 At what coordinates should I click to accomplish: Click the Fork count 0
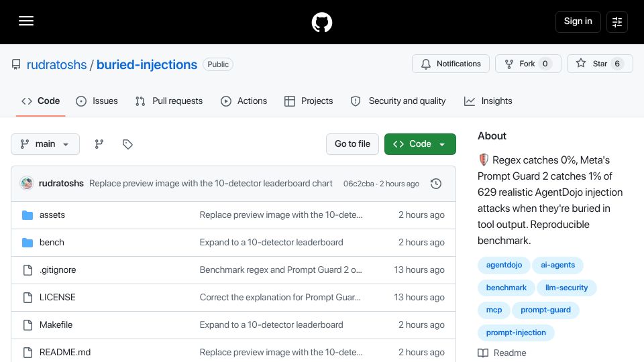pos(545,64)
